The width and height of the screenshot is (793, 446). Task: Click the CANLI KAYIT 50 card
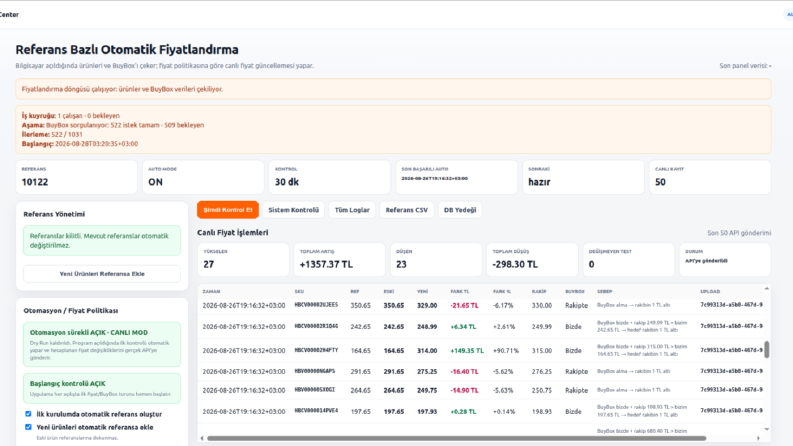710,177
